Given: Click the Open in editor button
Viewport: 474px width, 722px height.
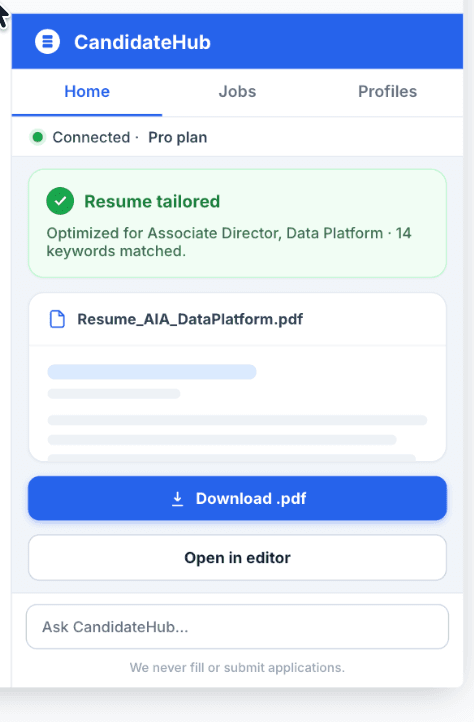Looking at the screenshot, I should [237, 558].
